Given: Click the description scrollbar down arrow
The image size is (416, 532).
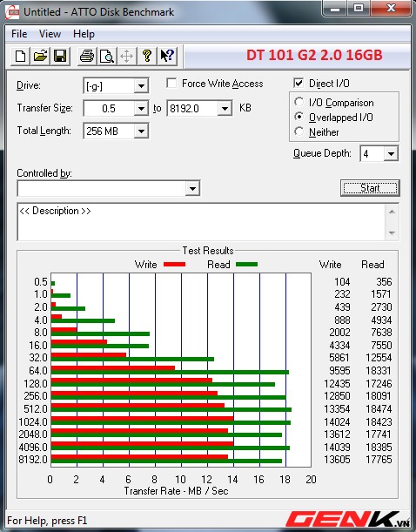Looking at the screenshot, I should pyautogui.click(x=392, y=232).
